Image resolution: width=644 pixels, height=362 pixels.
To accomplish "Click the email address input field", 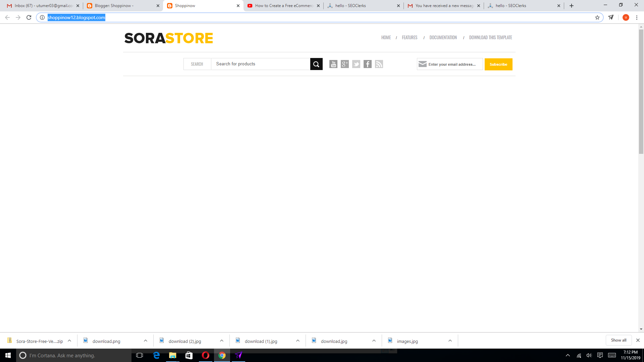I will pyautogui.click(x=453, y=64).
